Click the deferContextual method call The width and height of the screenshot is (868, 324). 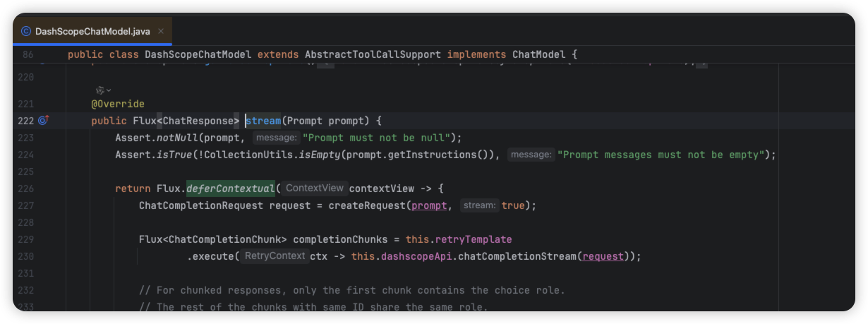(x=230, y=188)
